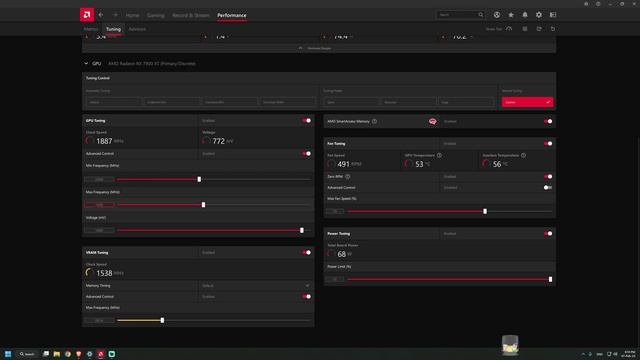640x360 pixels.
Task: Open the favorites star icon
Action: [511, 15]
